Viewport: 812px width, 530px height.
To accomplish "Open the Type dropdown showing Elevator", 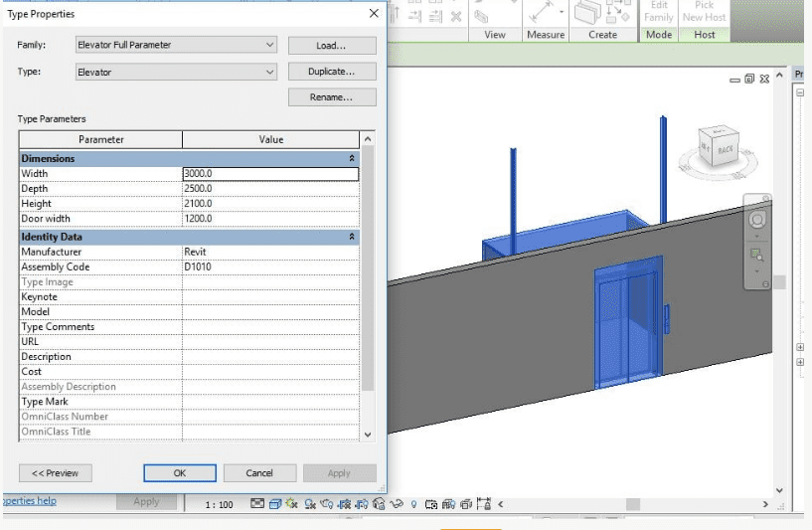I will (176, 72).
